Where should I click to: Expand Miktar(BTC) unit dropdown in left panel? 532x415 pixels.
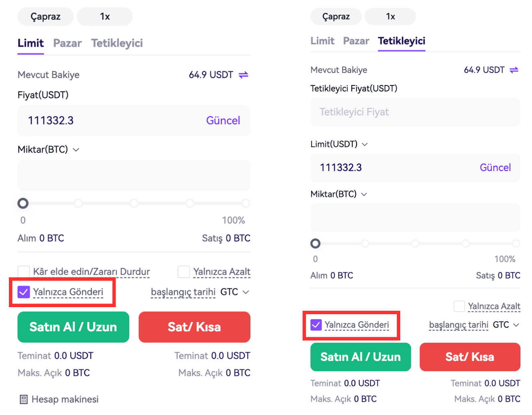[76, 150]
